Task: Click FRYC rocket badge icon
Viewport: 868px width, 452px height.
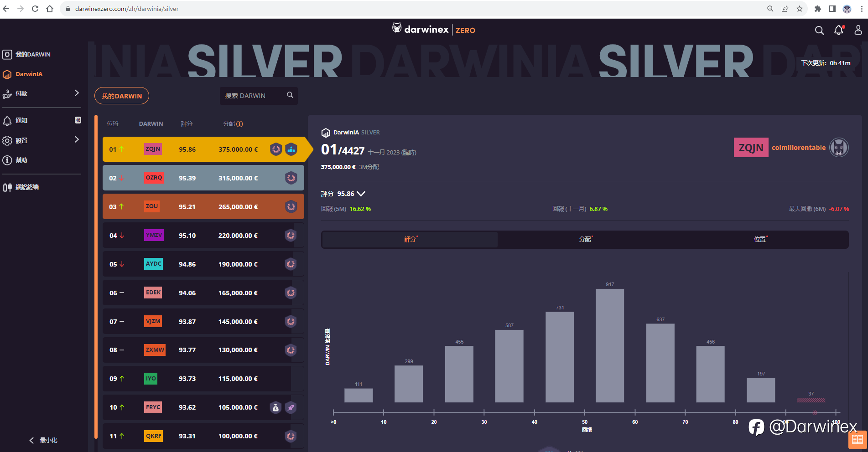Action: tap(291, 407)
